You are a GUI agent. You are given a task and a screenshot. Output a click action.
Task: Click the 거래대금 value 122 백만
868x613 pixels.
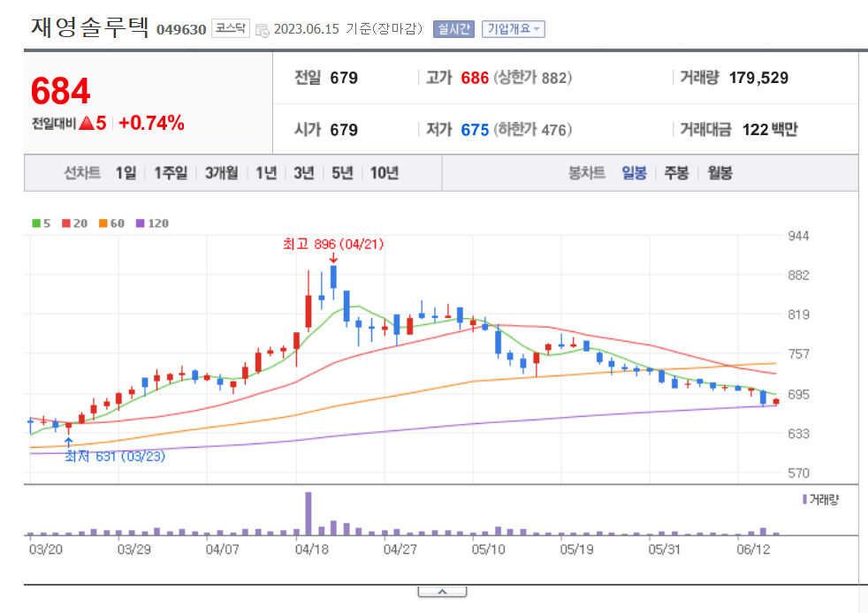(x=770, y=130)
